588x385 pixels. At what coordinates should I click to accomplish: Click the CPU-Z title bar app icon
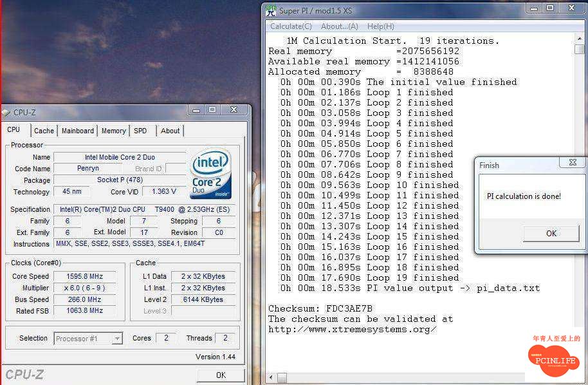coord(6,112)
